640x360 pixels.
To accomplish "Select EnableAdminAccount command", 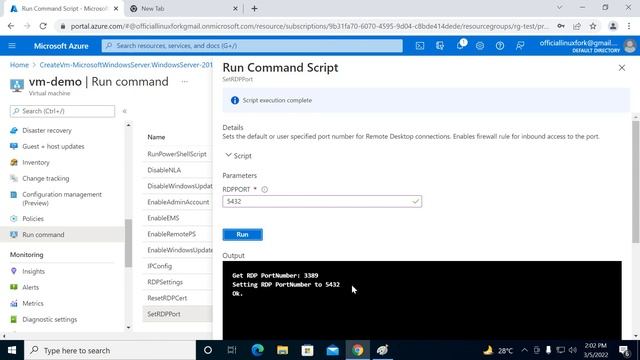I will tap(178, 202).
